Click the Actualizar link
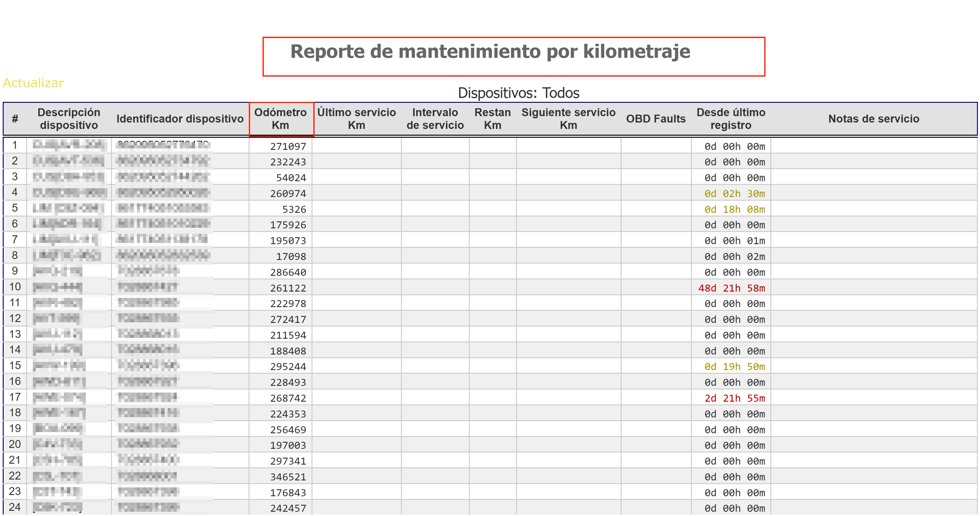Image resolution: width=980 pixels, height=516 pixels. click(33, 83)
